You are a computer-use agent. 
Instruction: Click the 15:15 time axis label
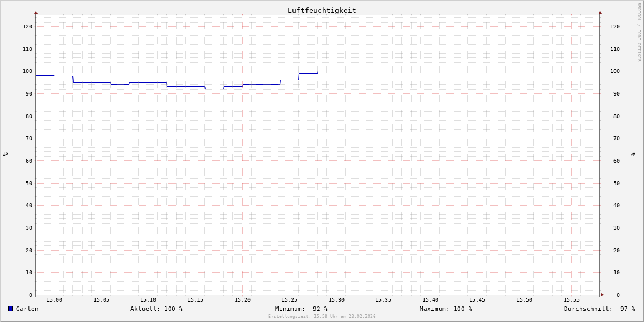[x=195, y=300]
